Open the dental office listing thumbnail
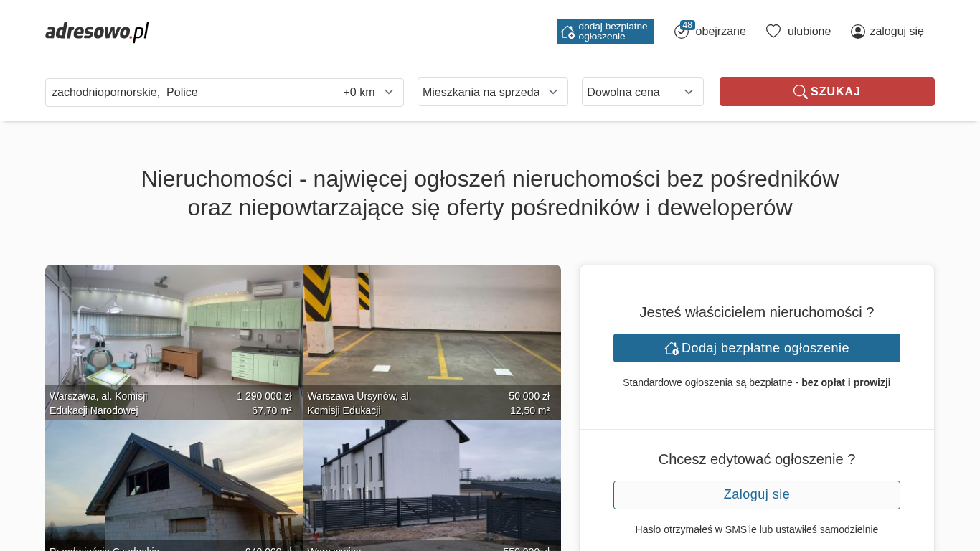 click(x=174, y=330)
